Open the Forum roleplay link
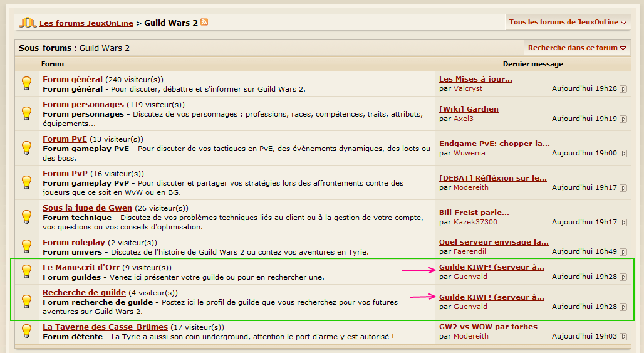The height and width of the screenshot is (353, 644). pyautogui.click(x=74, y=243)
